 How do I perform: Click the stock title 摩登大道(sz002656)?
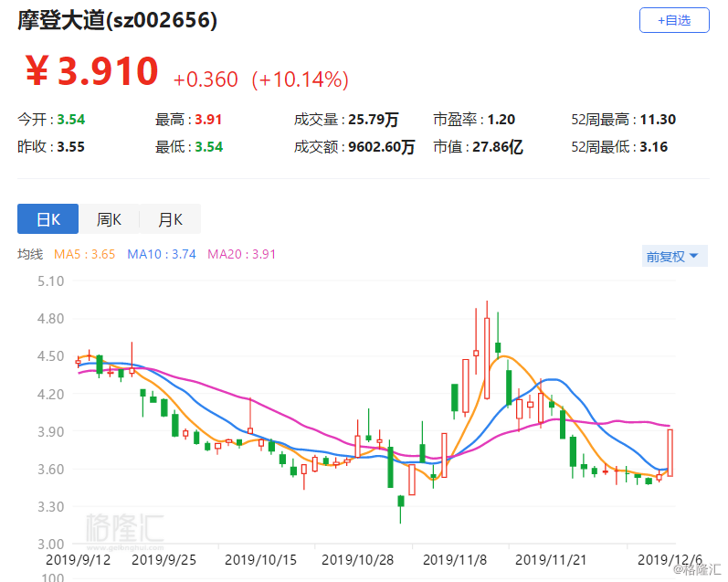click(118, 20)
